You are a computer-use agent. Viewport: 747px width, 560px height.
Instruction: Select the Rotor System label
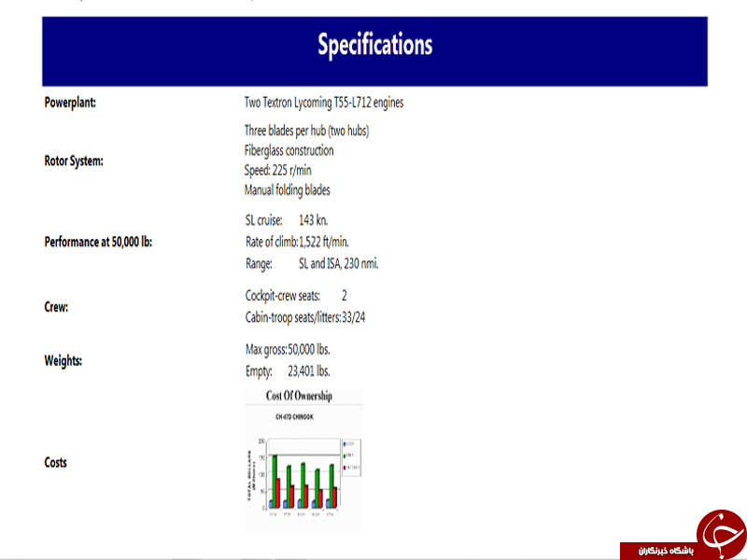[x=74, y=161]
